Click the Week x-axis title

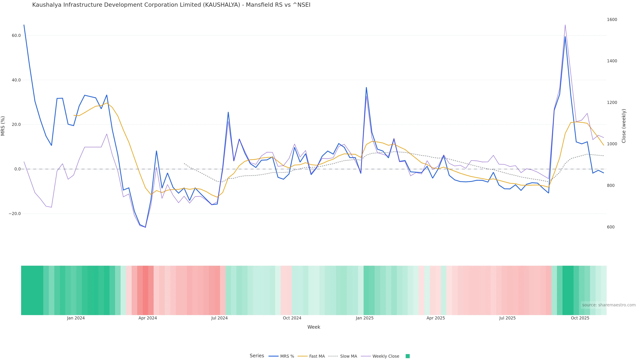314,327
